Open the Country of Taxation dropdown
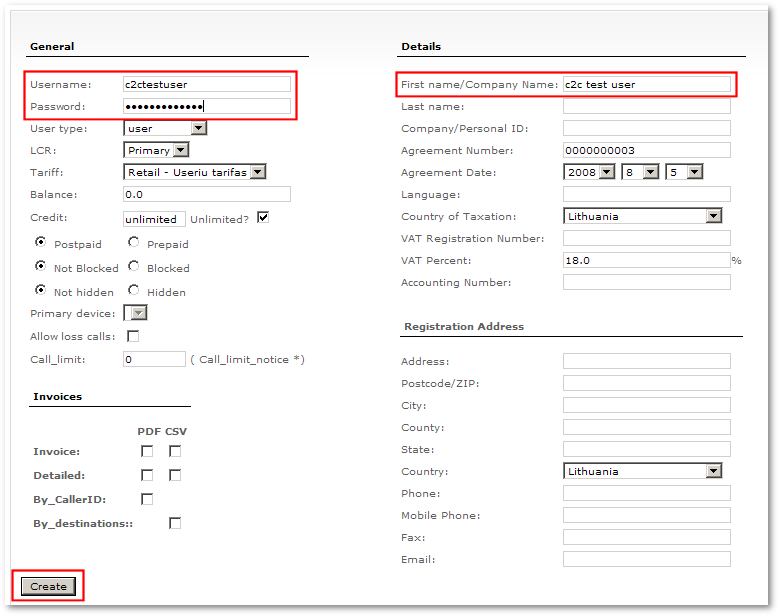 (642, 216)
